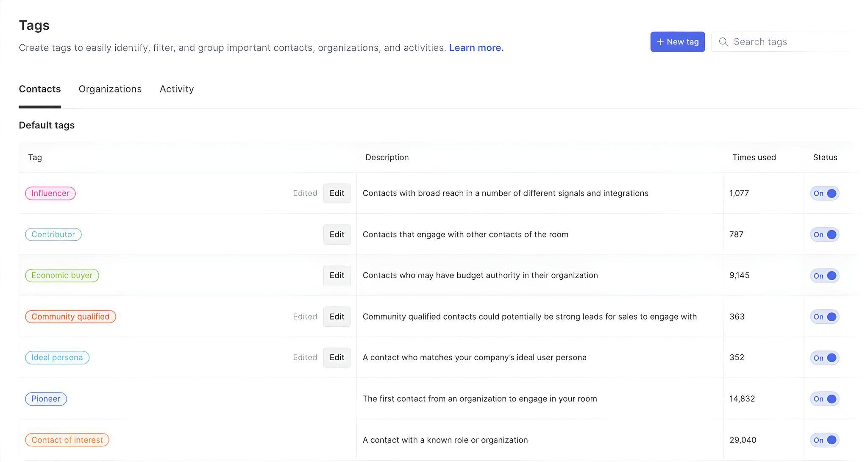Click the search magnifier icon
The image size is (868, 462).
click(x=723, y=42)
